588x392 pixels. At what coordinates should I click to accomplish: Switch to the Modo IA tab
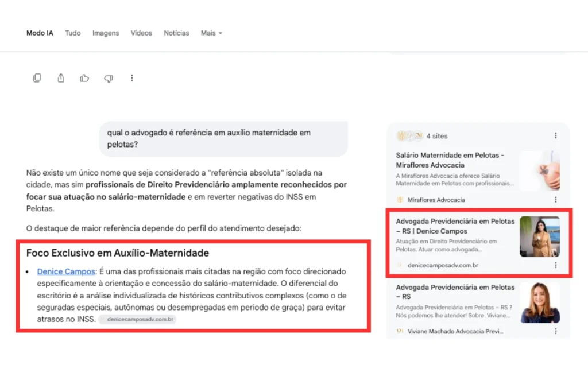point(40,33)
